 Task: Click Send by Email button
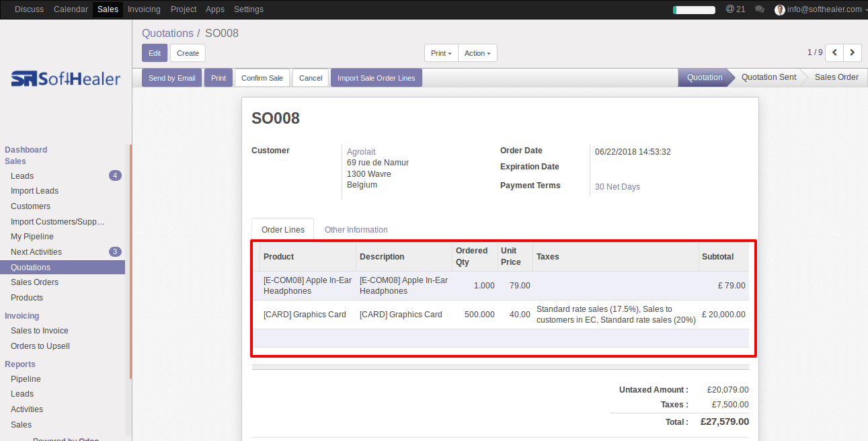point(171,78)
